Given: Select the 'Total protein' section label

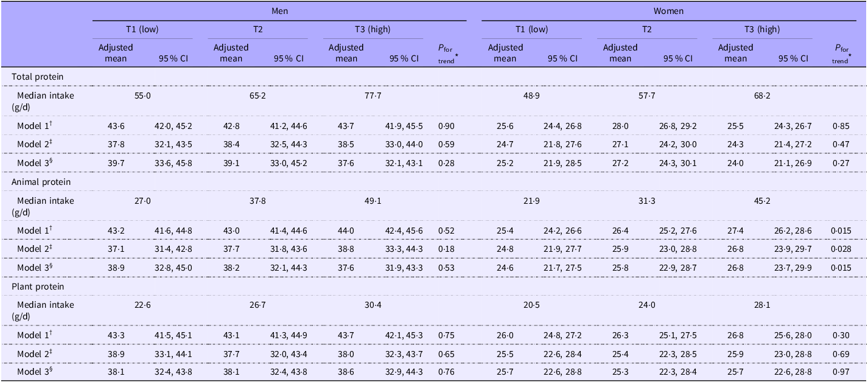Looking at the screenshot, I should pyautogui.click(x=37, y=77).
